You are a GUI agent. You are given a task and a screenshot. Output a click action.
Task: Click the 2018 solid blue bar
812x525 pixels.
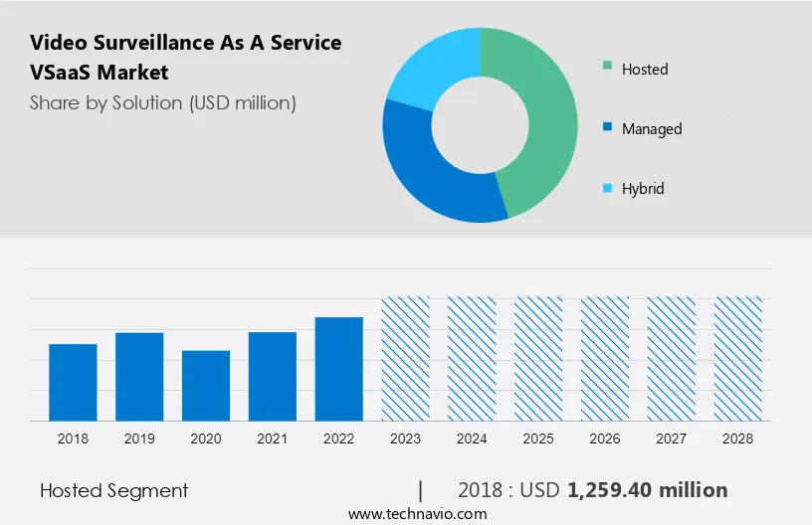click(73, 382)
